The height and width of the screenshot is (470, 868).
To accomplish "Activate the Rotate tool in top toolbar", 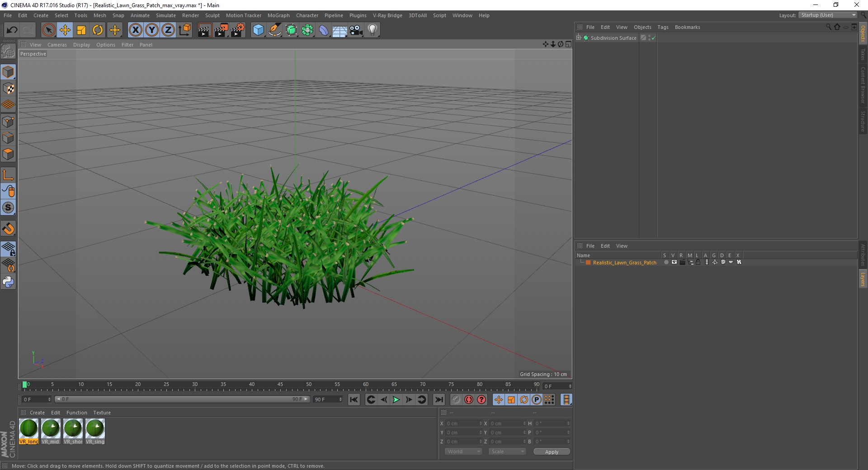I will (98, 30).
